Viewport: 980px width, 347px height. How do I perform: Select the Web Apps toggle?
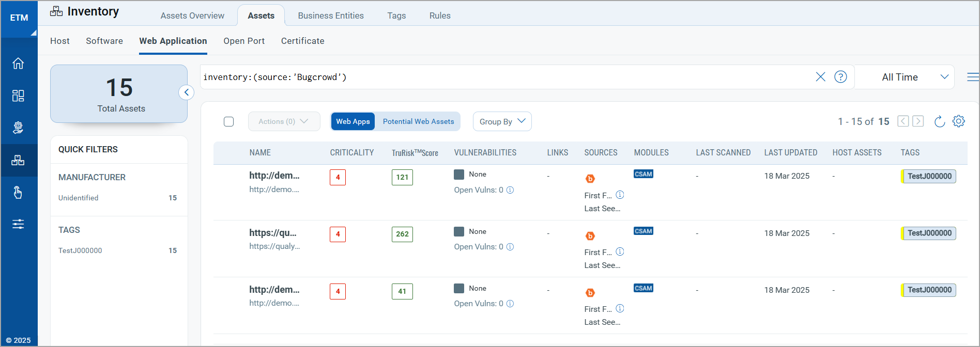pos(353,122)
